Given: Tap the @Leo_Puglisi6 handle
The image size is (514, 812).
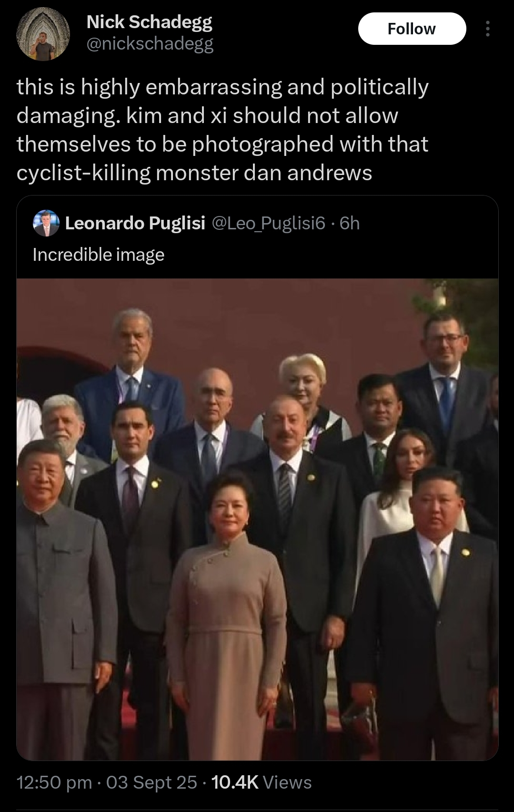Looking at the screenshot, I should click(268, 223).
